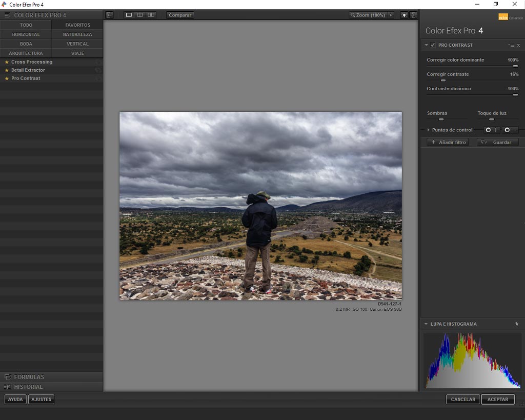Click the Fórmulas panel icon
525x420 pixels.
8,377
